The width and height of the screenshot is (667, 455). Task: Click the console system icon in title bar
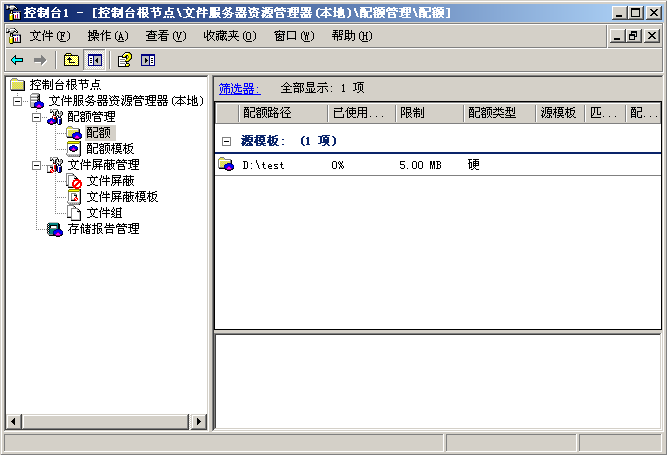[x=13, y=13]
